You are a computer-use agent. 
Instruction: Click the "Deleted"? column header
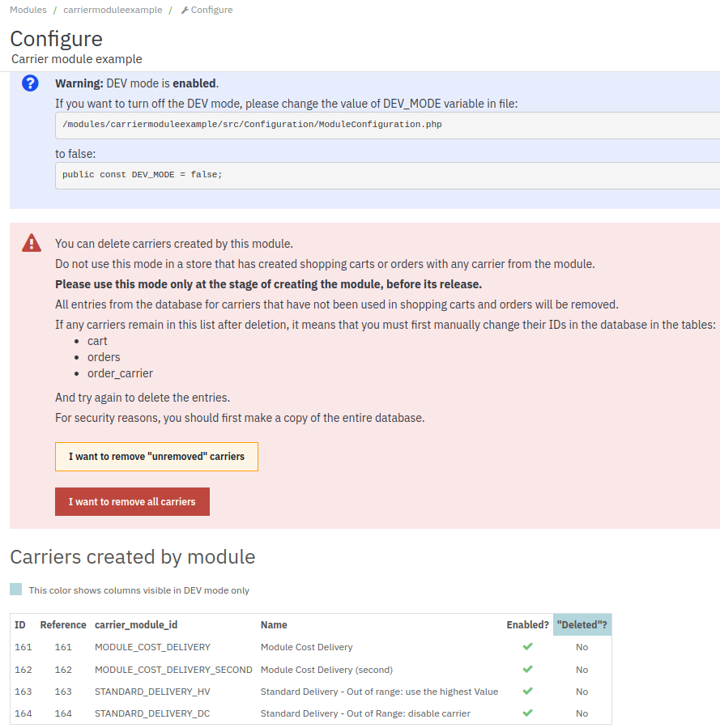582,625
